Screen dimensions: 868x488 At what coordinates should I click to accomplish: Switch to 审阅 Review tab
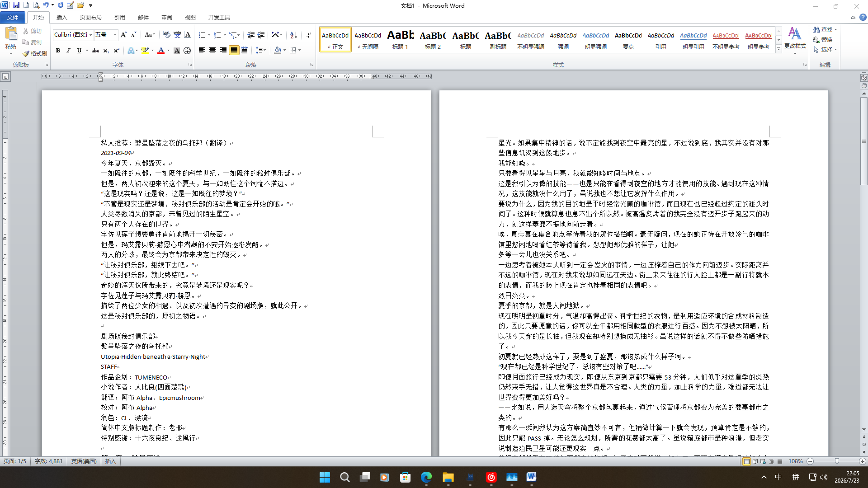[166, 17]
